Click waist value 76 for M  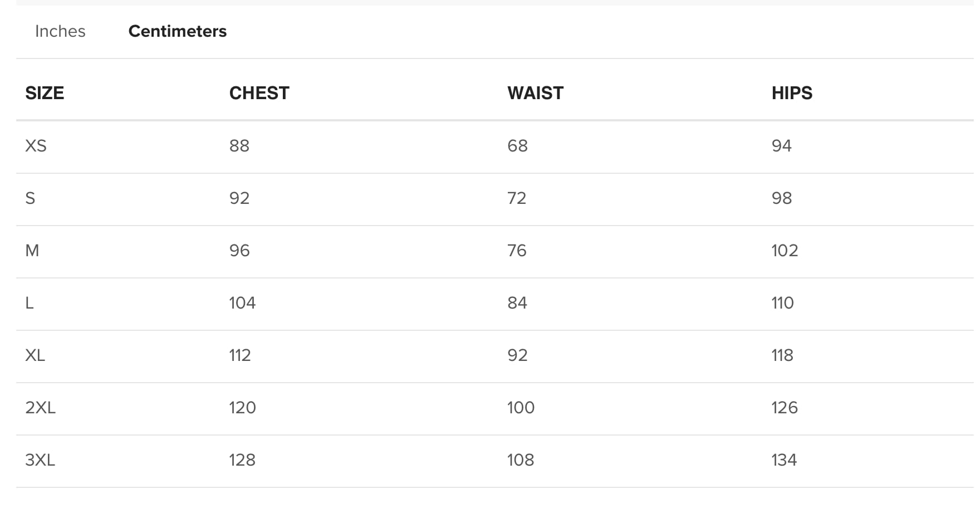[517, 251]
